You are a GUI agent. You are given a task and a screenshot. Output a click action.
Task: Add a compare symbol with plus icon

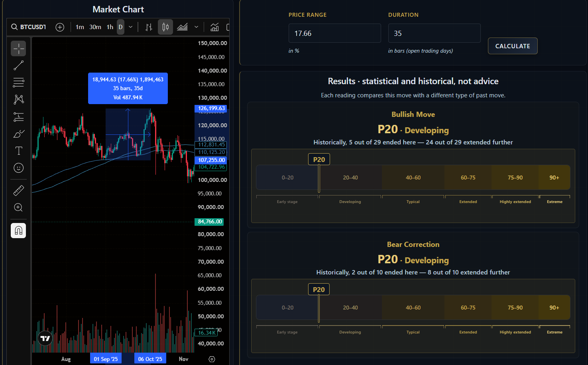tap(60, 27)
